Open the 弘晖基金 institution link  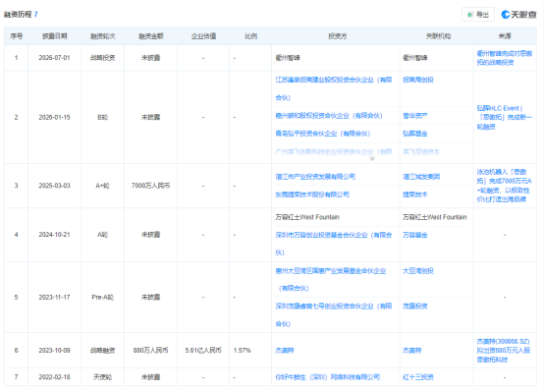click(415, 134)
